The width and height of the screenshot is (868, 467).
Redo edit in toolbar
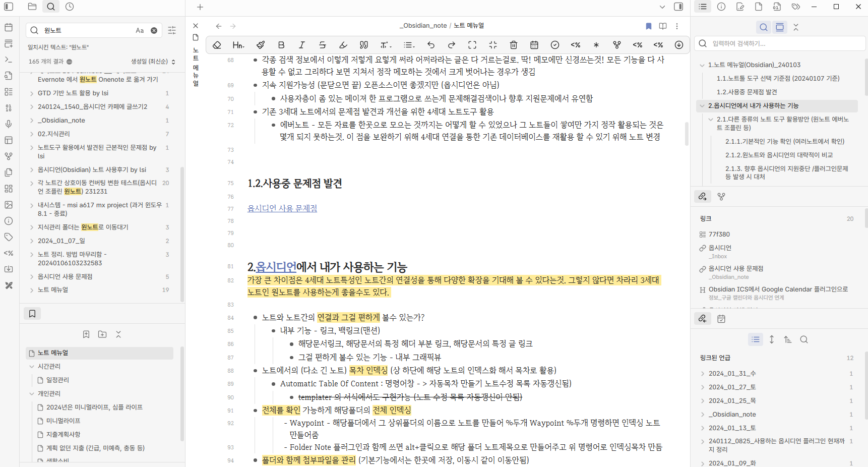click(452, 45)
